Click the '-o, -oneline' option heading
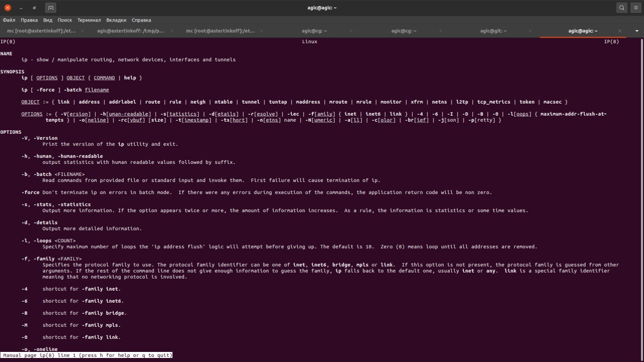This screenshot has height=362, width=644. coord(39,349)
